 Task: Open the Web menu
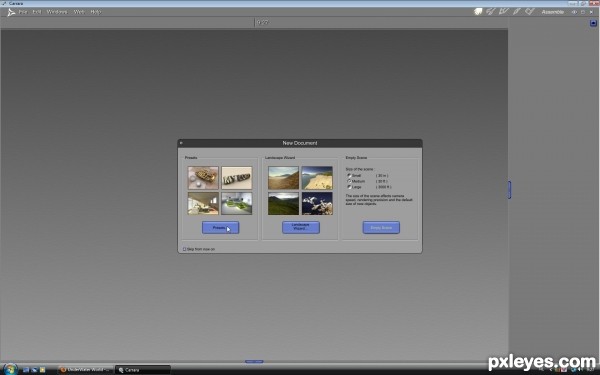tap(79, 12)
